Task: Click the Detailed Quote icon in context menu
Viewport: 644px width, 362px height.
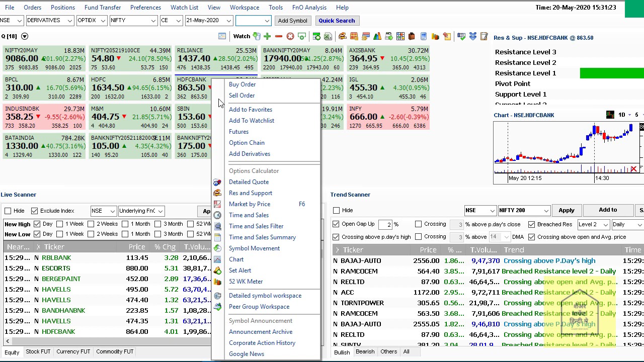Action: pos(217,182)
